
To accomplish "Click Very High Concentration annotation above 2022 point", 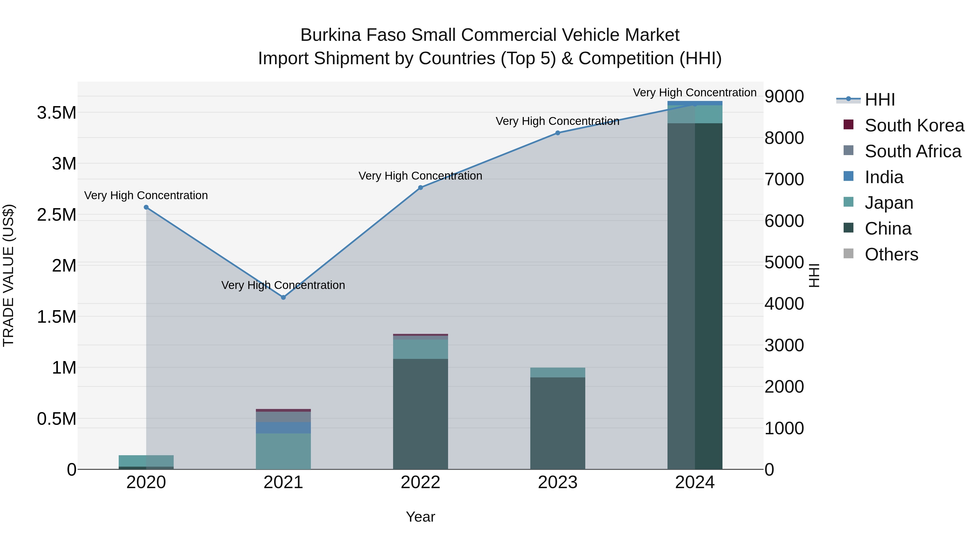I will pyautogui.click(x=420, y=176).
